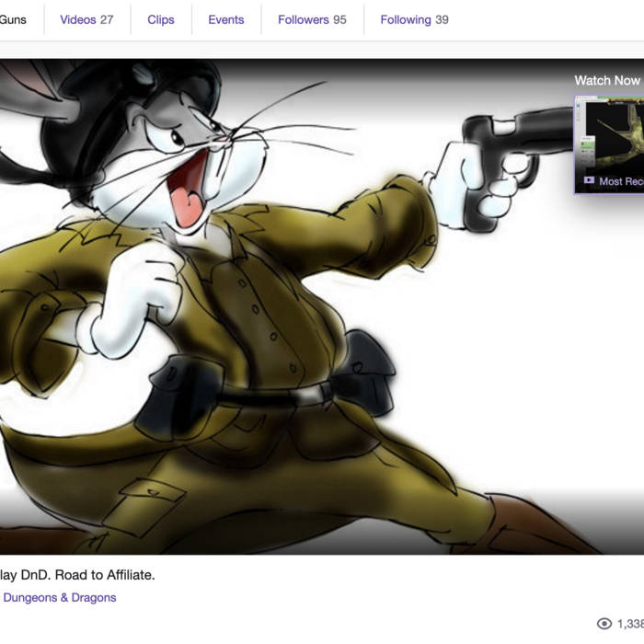Click the 1,338 view count number
The width and height of the screenshot is (644, 644).
click(x=630, y=624)
